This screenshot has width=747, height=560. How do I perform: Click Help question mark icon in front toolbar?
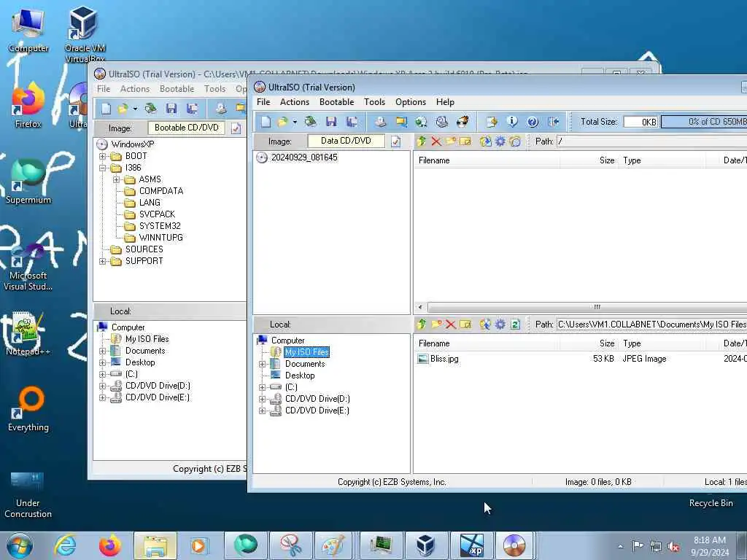click(x=533, y=122)
